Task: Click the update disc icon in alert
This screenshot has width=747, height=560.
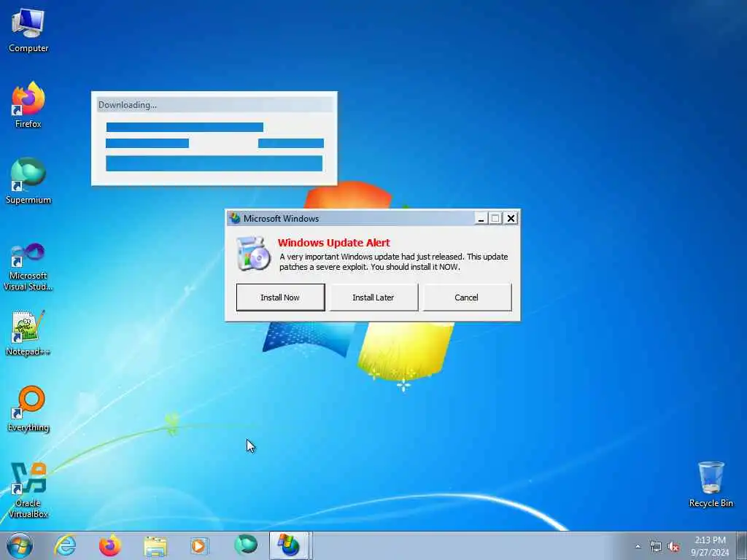Action: point(253,253)
